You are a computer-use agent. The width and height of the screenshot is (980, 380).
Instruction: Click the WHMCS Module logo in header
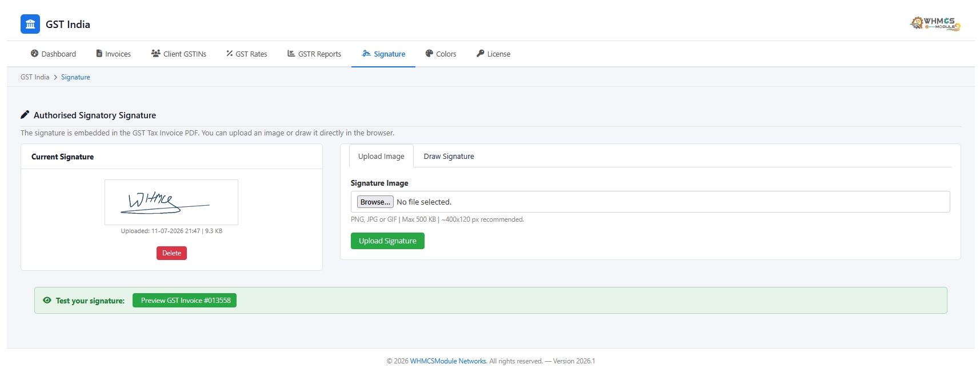coord(935,23)
